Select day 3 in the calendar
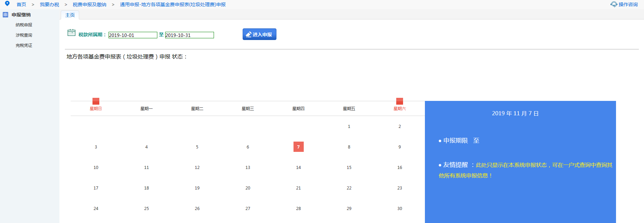The height and width of the screenshot is (223, 644). coord(96,147)
